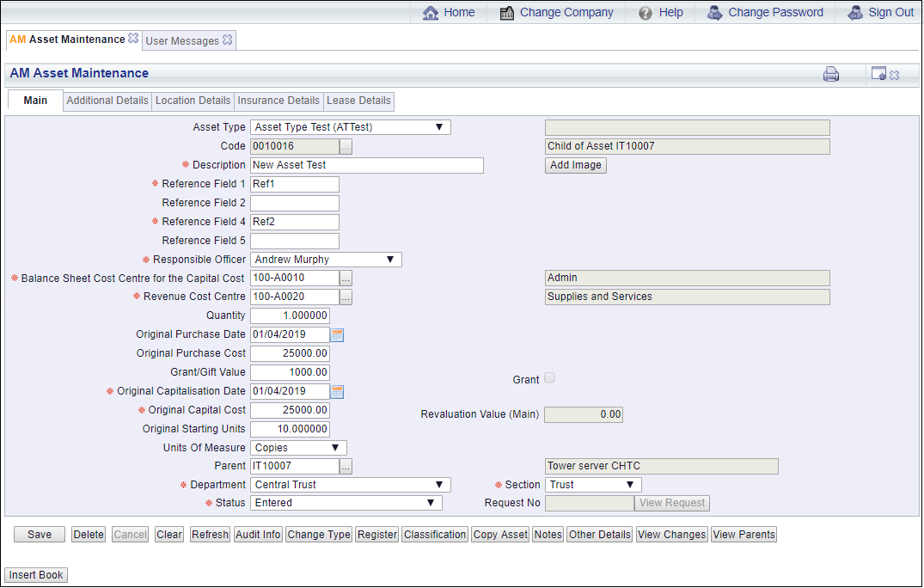
Task: Switch to Location Details tab
Action: click(193, 101)
